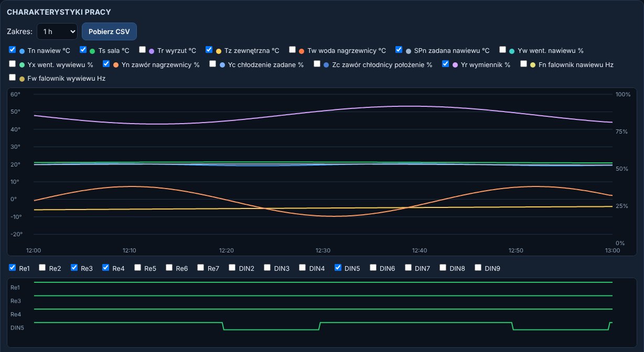Viewport: 644px width, 352px height.
Task: Show the DIN4 input trace
Action: (303, 268)
